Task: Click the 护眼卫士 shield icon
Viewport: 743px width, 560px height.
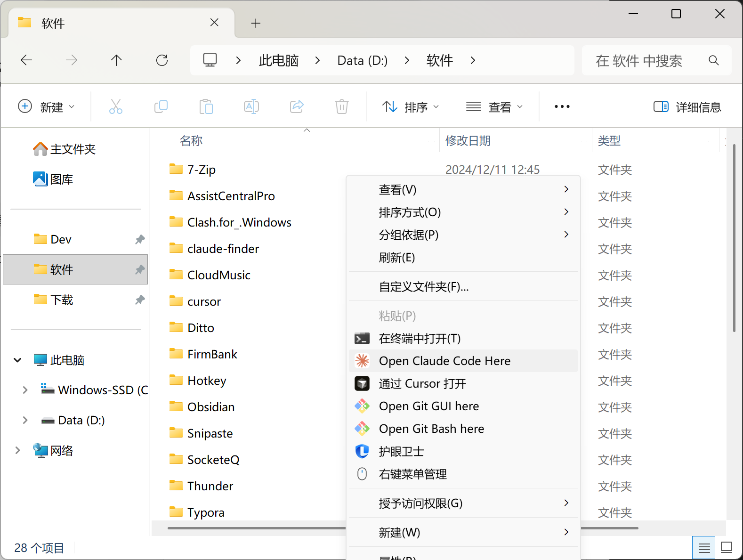Action: pos(362,451)
